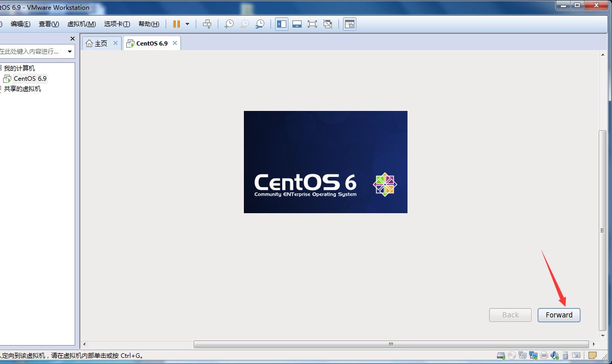Screen dimensions: 612x364
Task: Click the Forward button in the installer
Action: (x=559, y=315)
